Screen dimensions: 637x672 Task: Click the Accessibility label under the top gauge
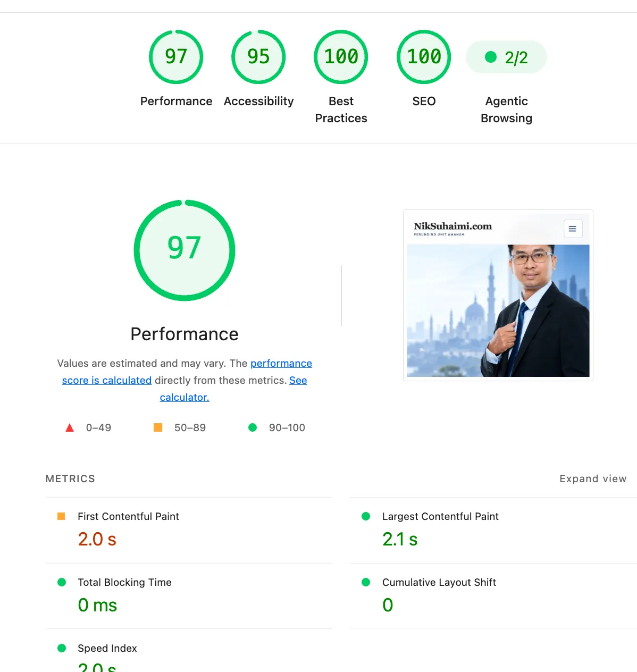coord(258,101)
